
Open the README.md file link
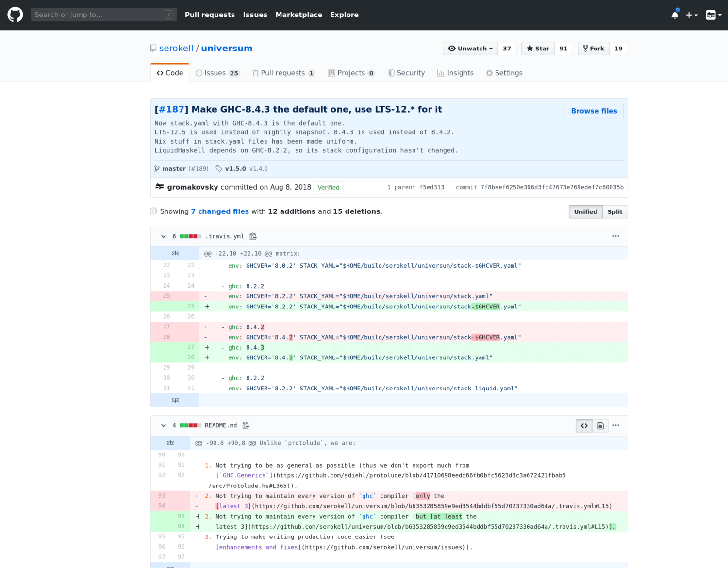(221, 425)
